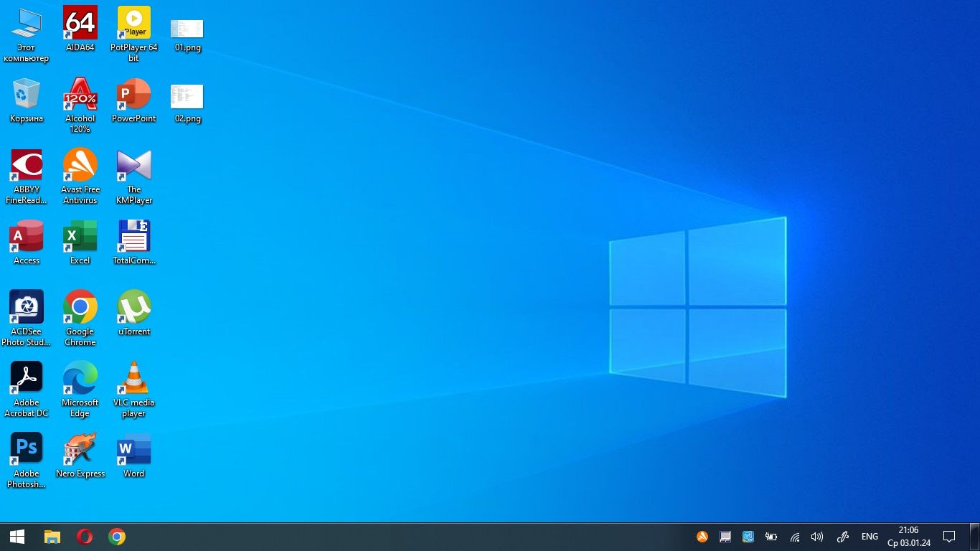The width and height of the screenshot is (980, 551).
Task: Select the Корзина recycle bin icon
Action: (27, 100)
